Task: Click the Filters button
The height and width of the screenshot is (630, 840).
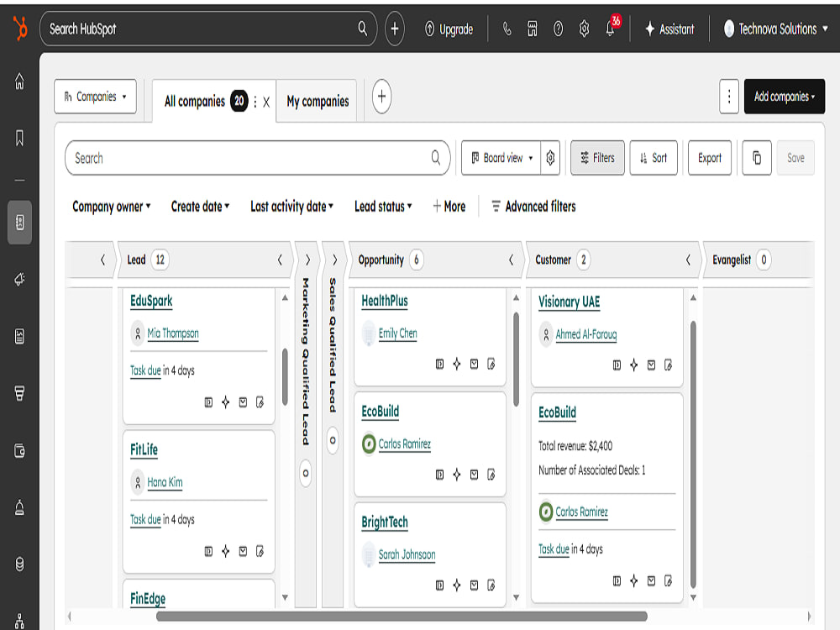Action: (597, 158)
